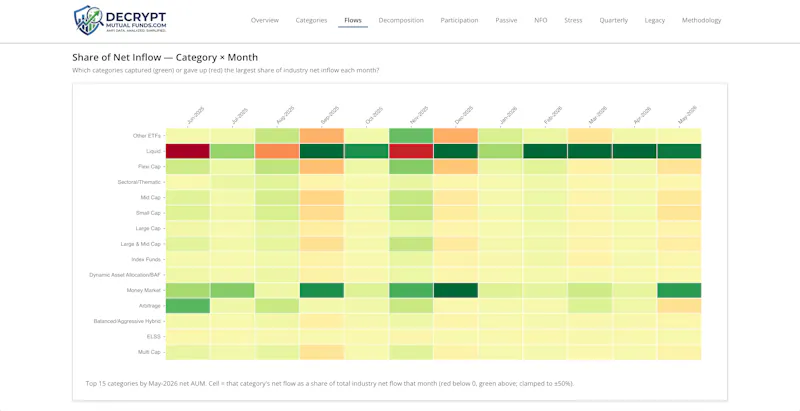This screenshot has height=411, width=800.
Task: Click the May-2026 column header
Action: coord(688,116)
